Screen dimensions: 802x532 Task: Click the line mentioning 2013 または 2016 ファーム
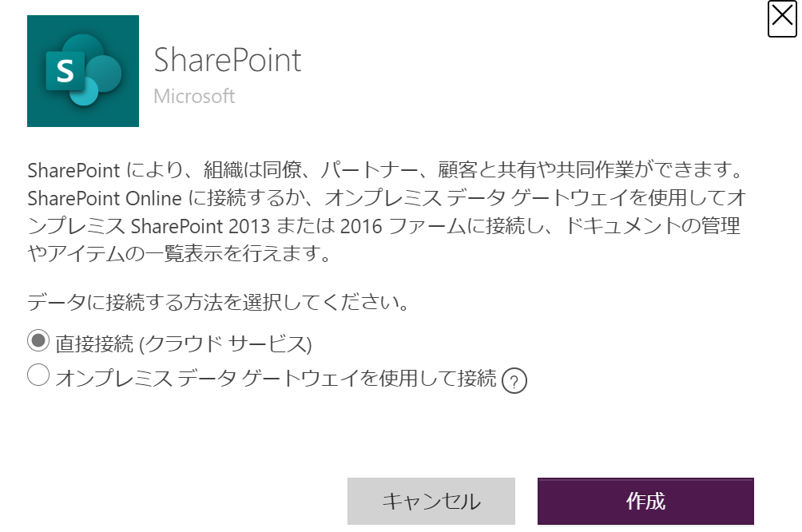(383, 225)
